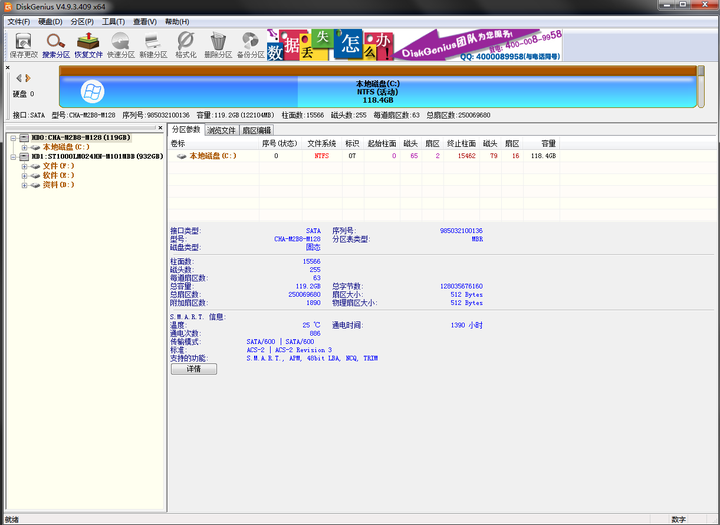Expand the 本地磁盘 (C:) tree node

(24, 147)
